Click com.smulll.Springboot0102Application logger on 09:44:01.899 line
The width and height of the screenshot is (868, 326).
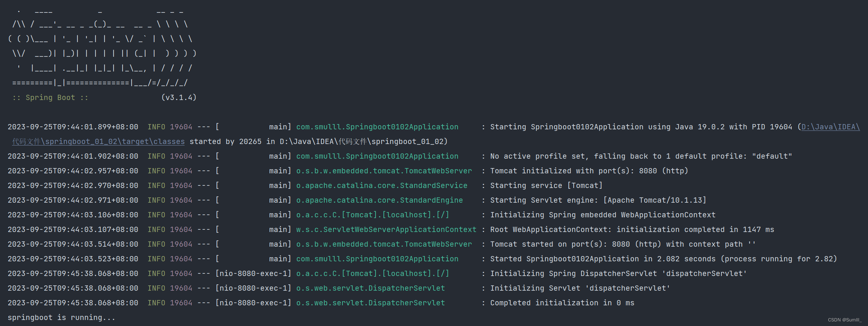click(x=377, y=127)
